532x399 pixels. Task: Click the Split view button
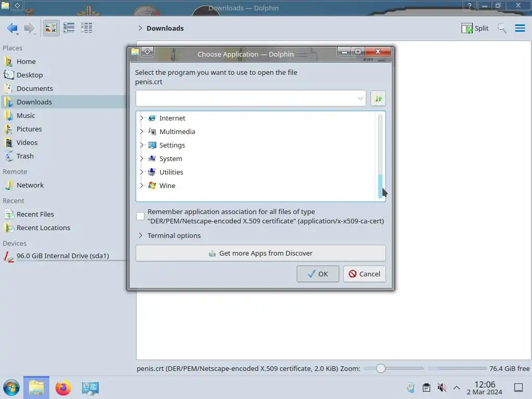click(x=475, y=28)
